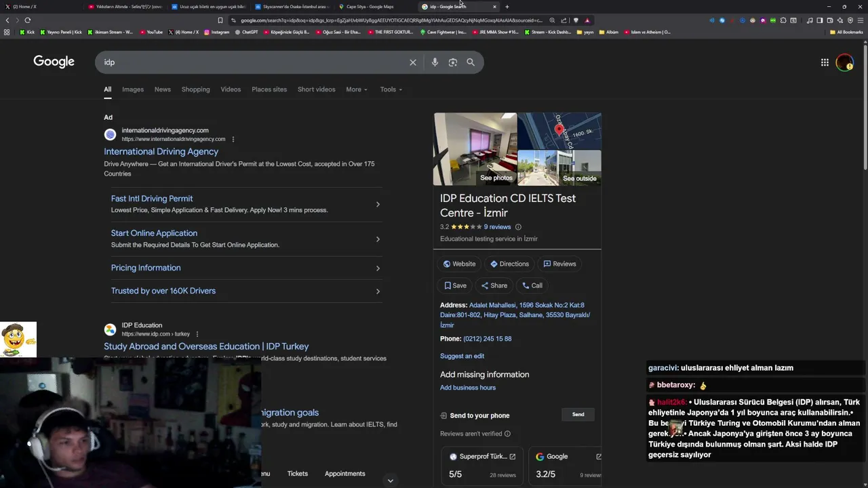
Task: Click the browser address bar URL
Action: 391,20
